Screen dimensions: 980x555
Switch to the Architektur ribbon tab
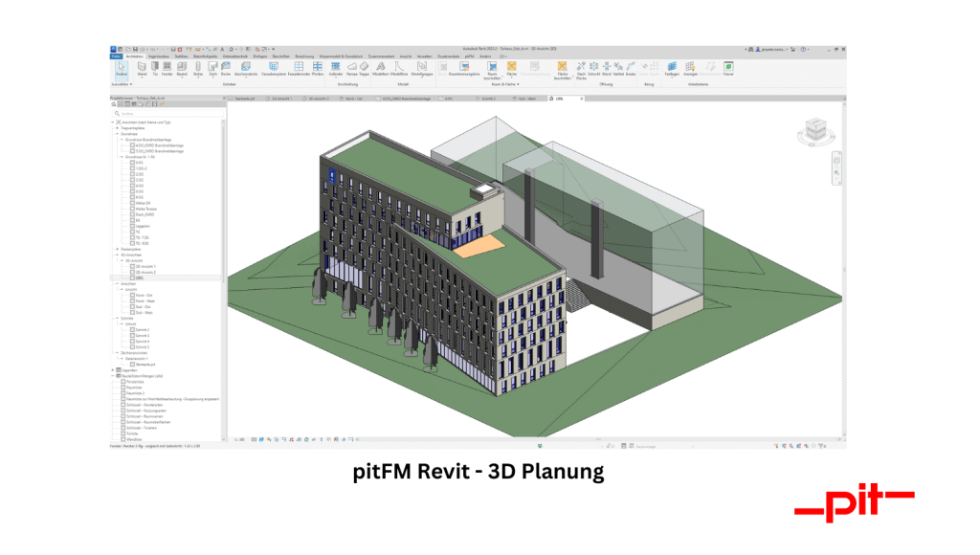(136, 56)
